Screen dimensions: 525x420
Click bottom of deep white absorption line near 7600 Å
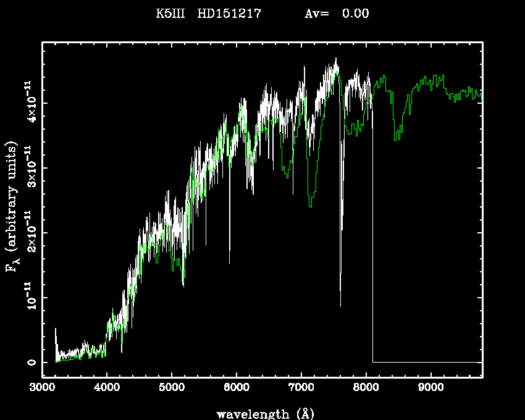tap(340, 305)
